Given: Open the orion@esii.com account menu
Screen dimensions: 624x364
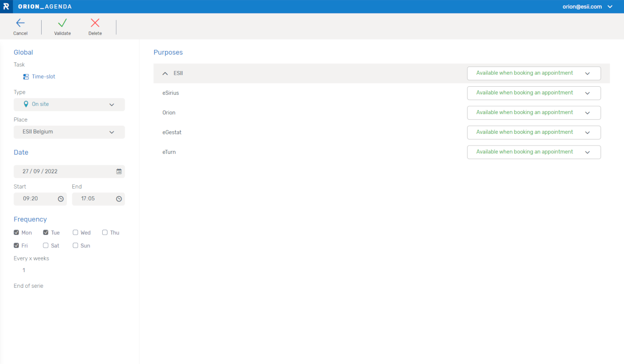Looking at the screenshot, I should pyautogui.click(x=588, y=6).
